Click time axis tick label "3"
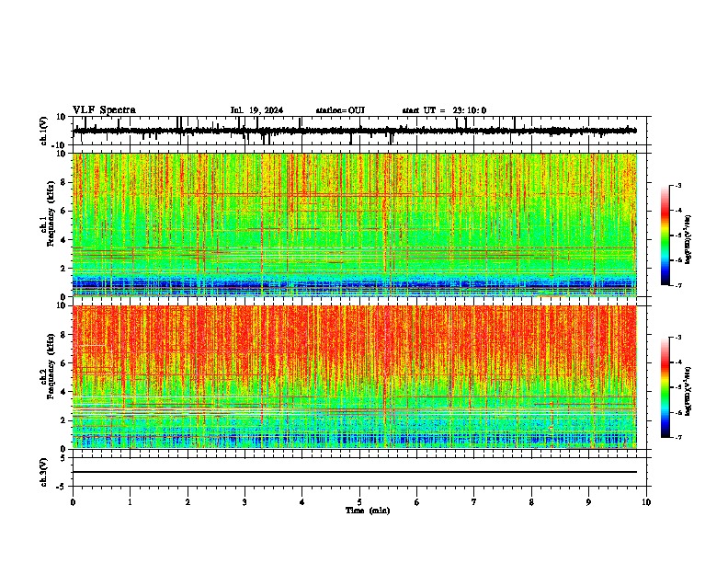Viewport: 728px width, 563px height. tap(245, 502)
